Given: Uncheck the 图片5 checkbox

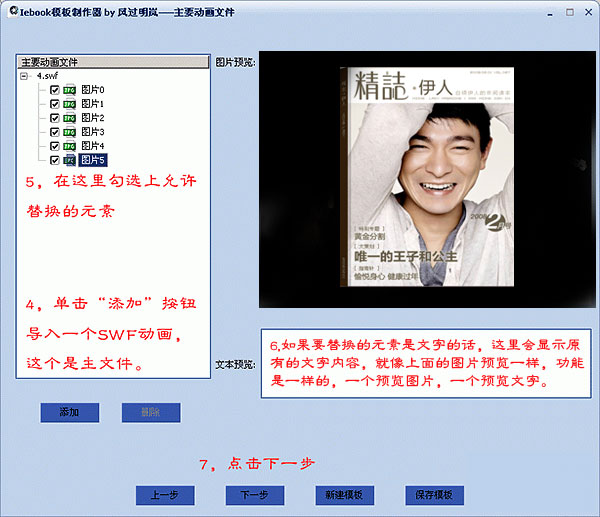Looking at the screenshot, I should click(55, 160).
